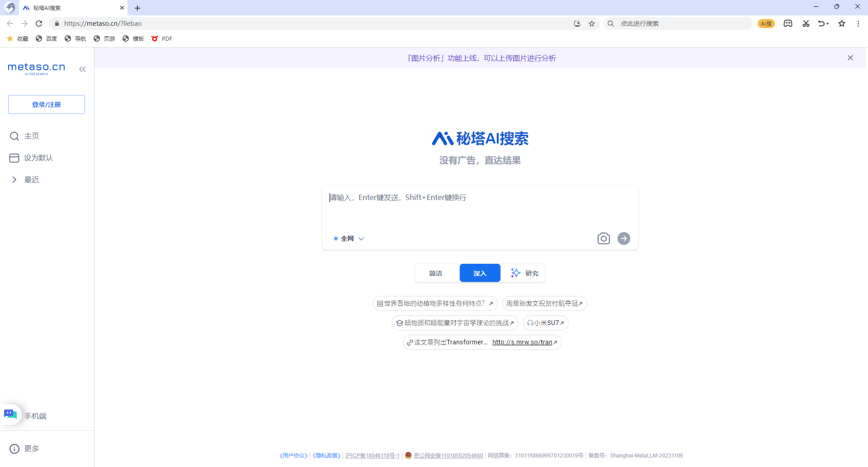Open 主页 in the sidebar
The width and height of the screenshot is (868, 467).
coord(32,136)
